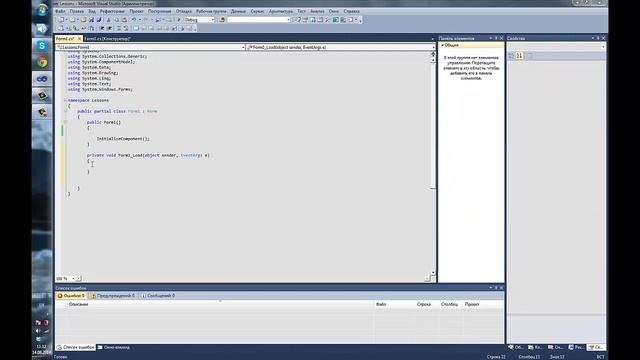Place cursor in InitializeComponent(); line

tap(123, 139)
